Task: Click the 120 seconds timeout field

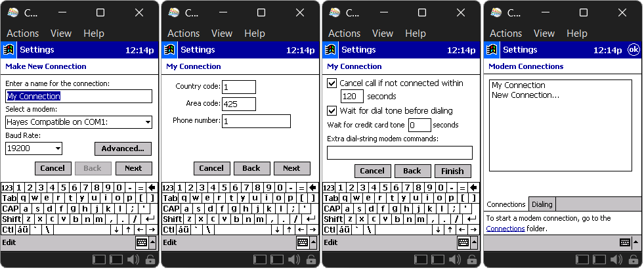Action: point(352,97)
